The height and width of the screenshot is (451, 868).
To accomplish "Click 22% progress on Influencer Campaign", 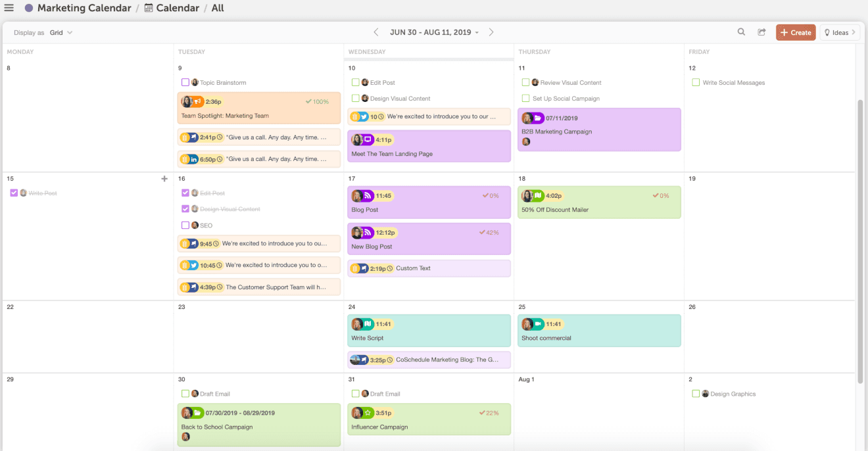I will [x=489, y=414].
